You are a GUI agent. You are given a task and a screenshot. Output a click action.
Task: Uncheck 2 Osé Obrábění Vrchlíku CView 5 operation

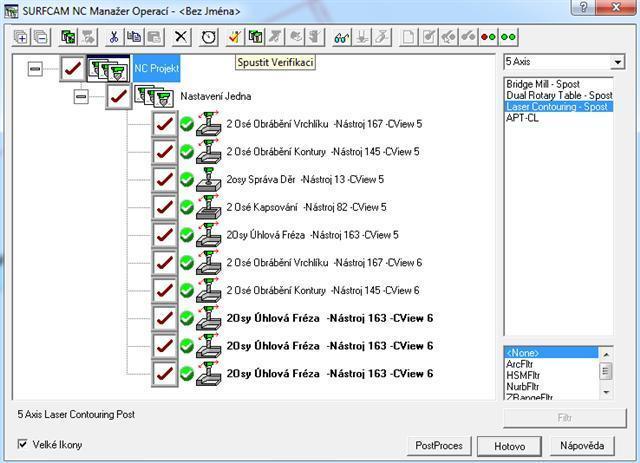(x=164, y=124)
